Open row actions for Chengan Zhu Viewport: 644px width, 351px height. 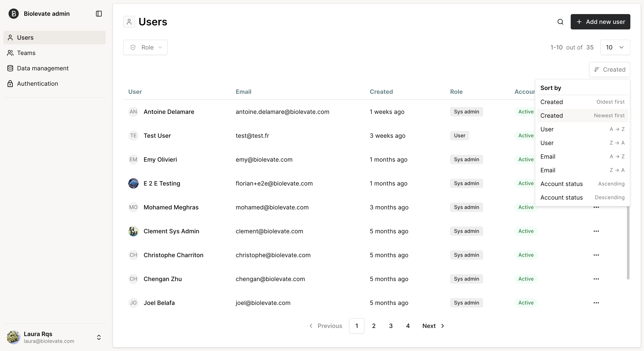[596, 279]
